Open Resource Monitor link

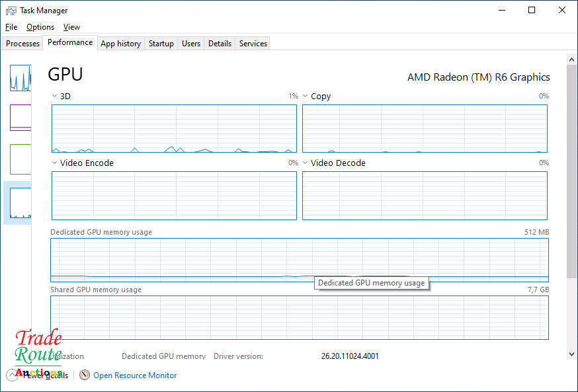tap(135, 375)
